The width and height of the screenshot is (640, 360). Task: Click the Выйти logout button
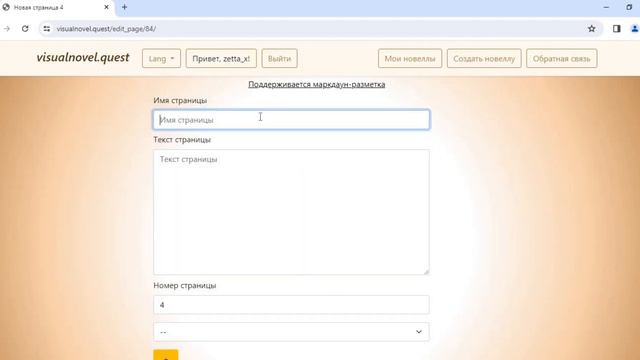[x=279, y=58]
